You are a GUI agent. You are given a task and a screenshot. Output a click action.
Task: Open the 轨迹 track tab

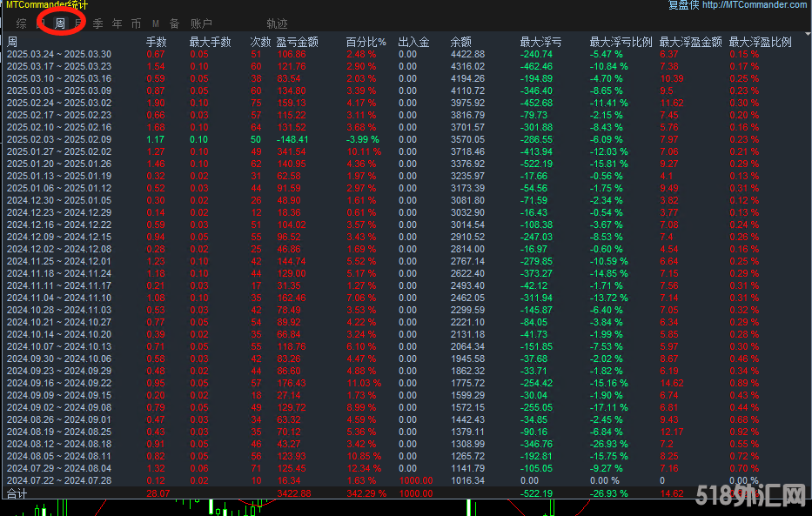coord(277,23)
